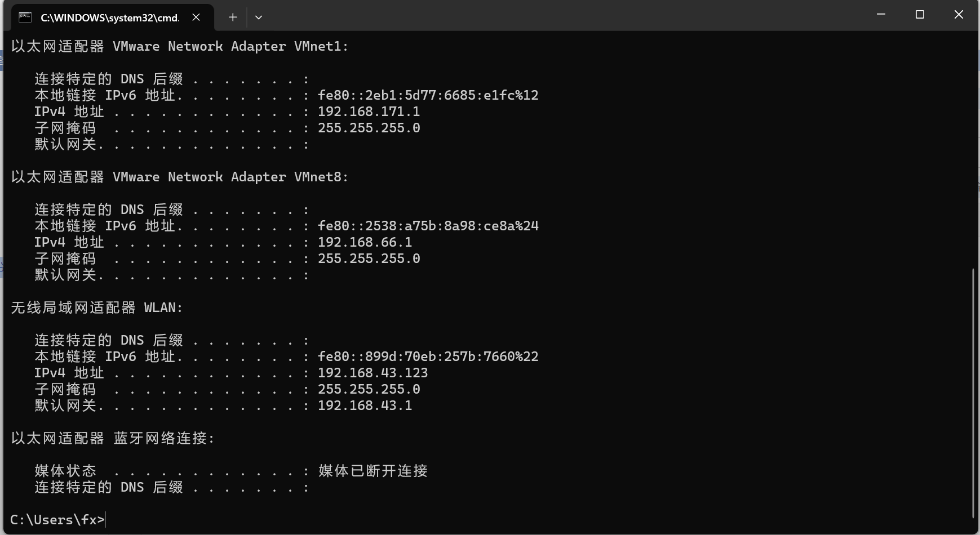Close the cmd.exe tab
This screenshot has width=980, height=535.
click(196, 17)
